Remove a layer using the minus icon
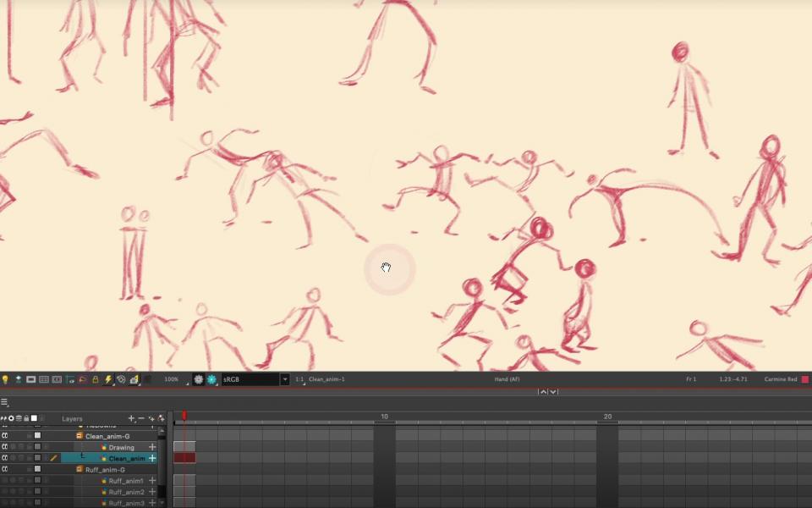 pyautogui.click(x=140, y=419)
